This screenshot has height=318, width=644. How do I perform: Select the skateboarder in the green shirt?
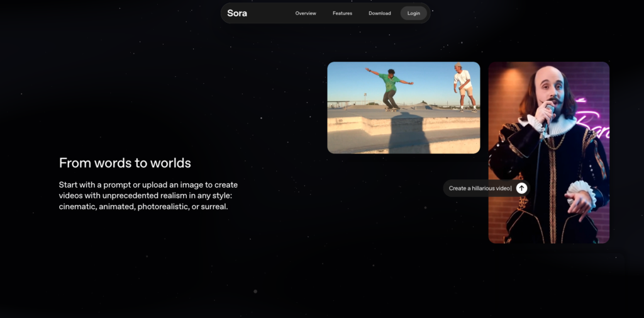pos(390,86)
